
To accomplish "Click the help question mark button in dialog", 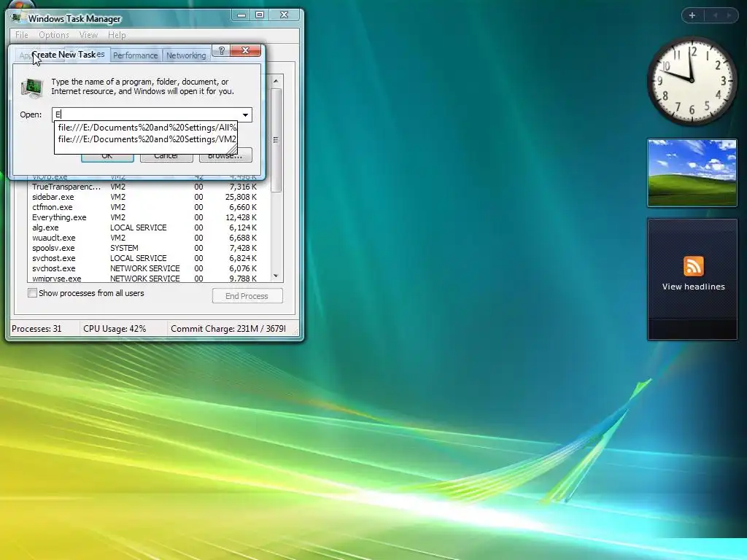I will [x=221, y=50].
